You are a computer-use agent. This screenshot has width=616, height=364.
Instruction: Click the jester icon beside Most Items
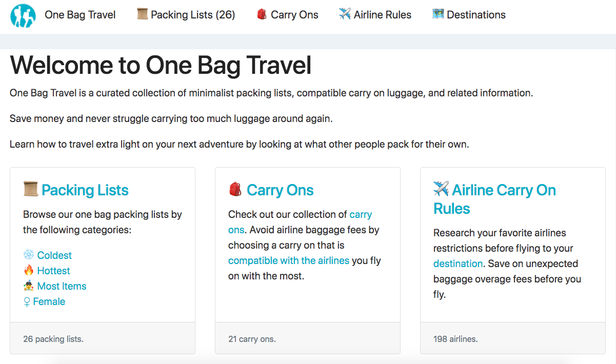point(28,286)
